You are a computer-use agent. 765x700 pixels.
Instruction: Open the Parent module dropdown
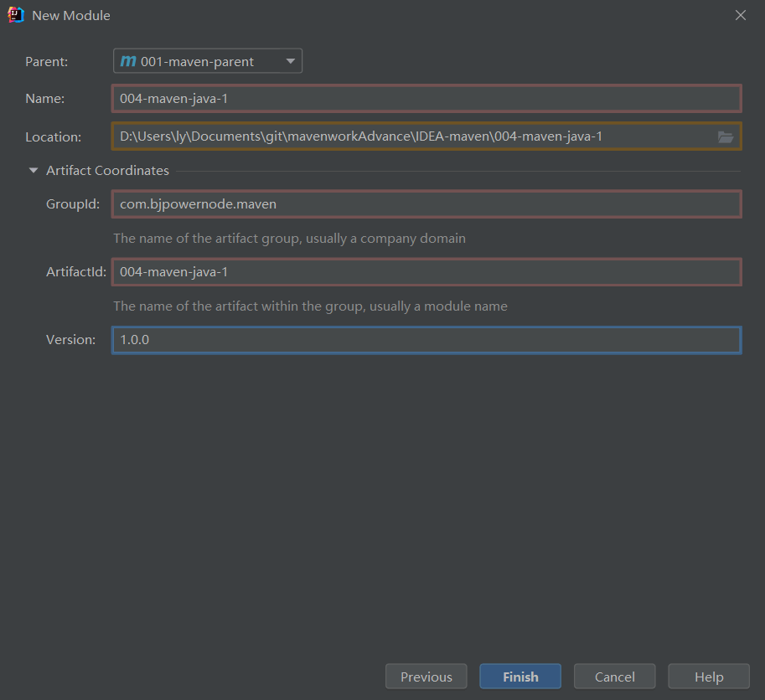207,61
